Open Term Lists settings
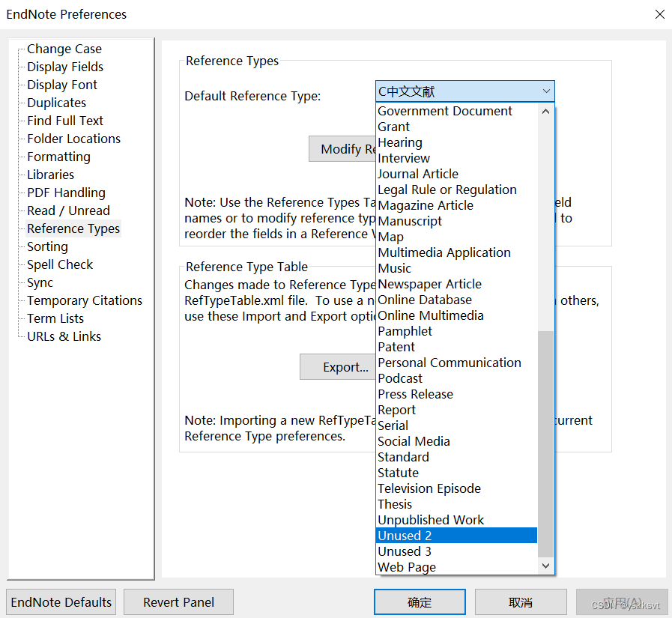The image size is (672, 618). (x=55, y=319)
